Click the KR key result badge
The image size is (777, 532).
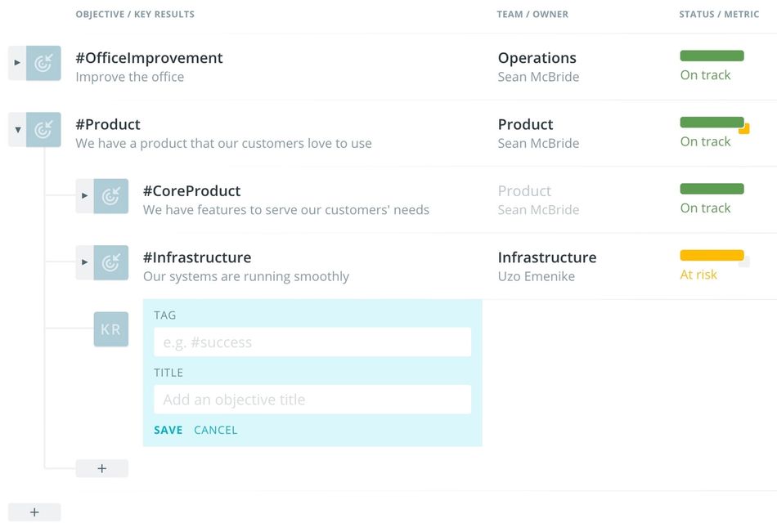(x=110, y=329)
